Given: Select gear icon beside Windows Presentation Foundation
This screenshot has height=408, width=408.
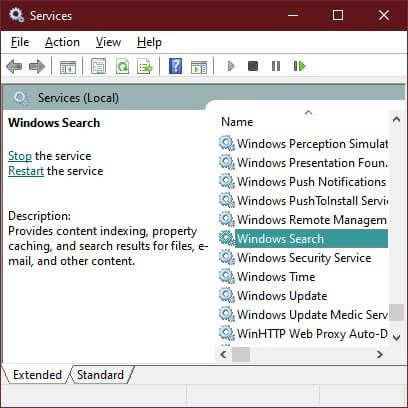Looking at the screenshot, I should point(227,163).
